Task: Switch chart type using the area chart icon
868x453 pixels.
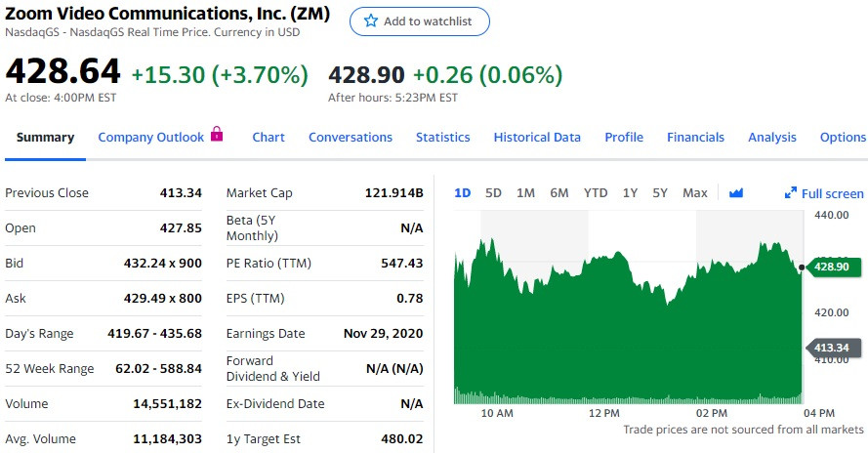Action: click(x=736, y=193)
